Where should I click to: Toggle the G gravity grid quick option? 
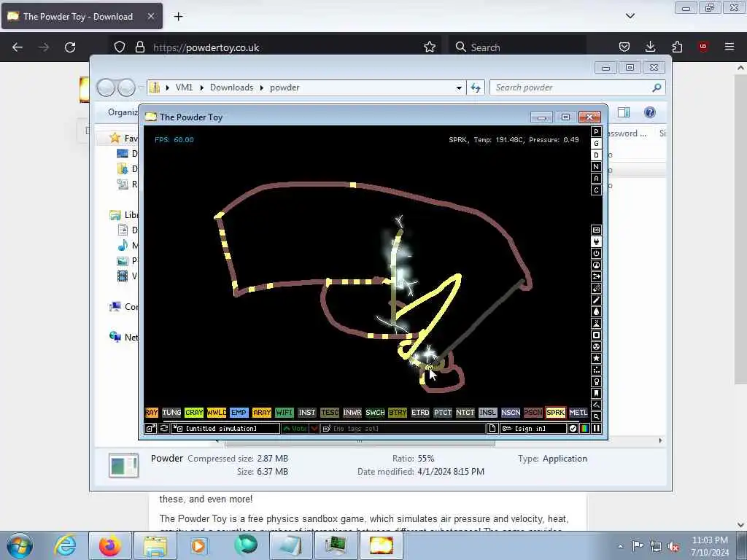[596, 144]
